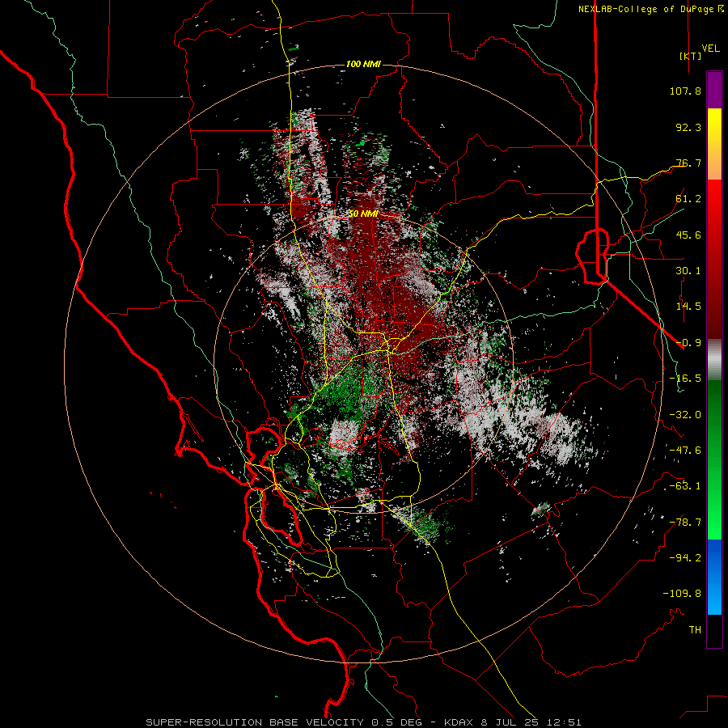Click the 50 NMI range ring label

tap(363, 214)
